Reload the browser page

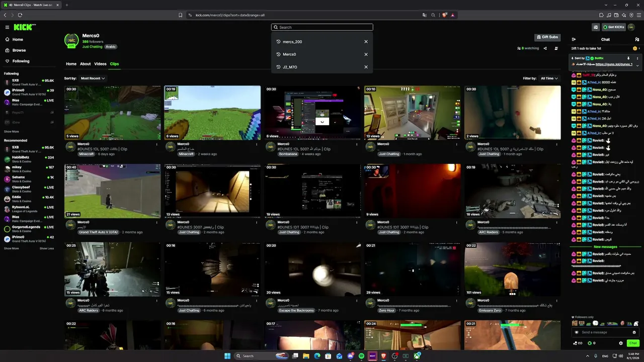20,15
